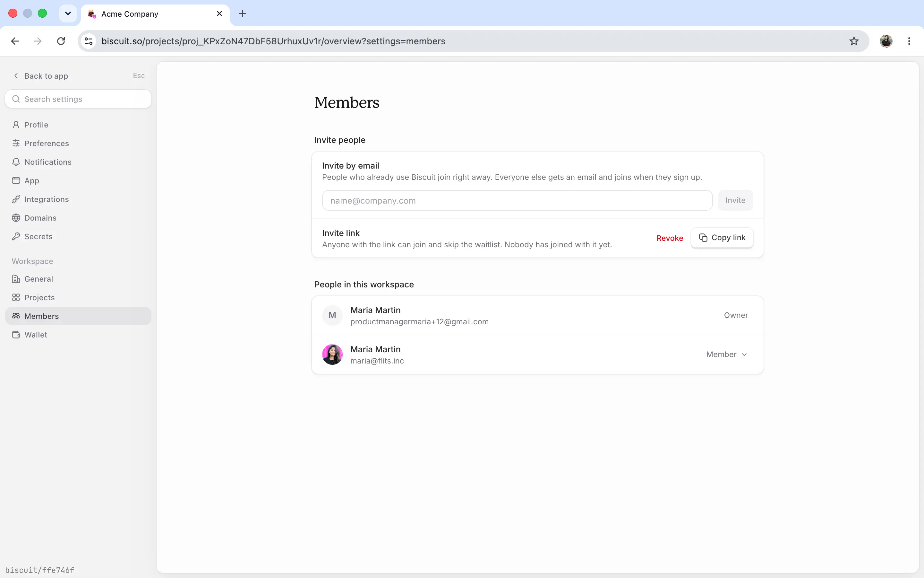Go to Notifications settings
The width and height of the screenshot is (924, 578).
[x=78, y=162]
